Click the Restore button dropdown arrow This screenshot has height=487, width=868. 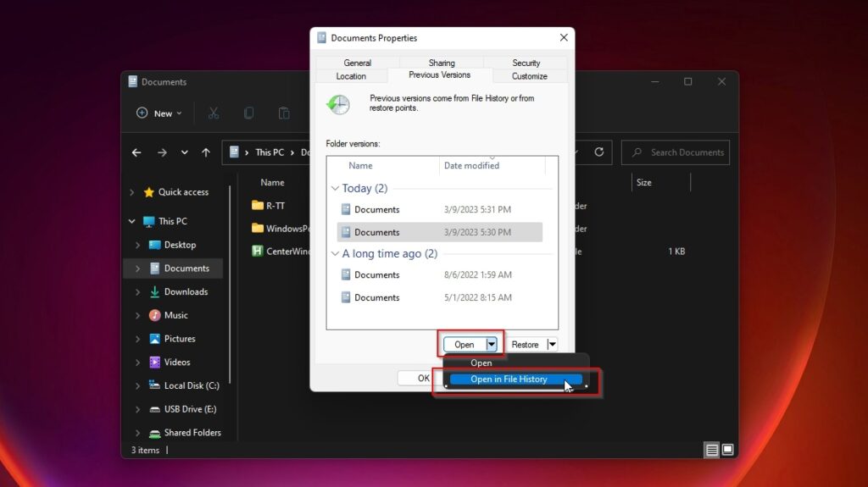[552, 344]
